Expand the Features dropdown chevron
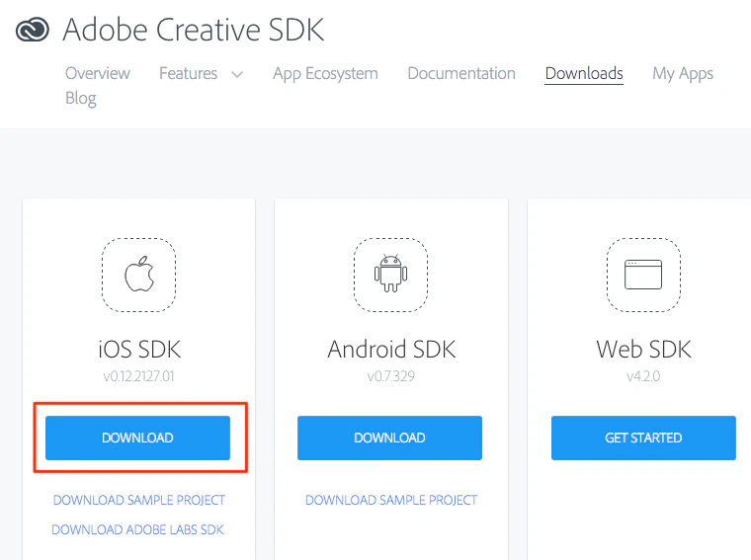Viewport: 751px width, 560px height. [237, 74]
